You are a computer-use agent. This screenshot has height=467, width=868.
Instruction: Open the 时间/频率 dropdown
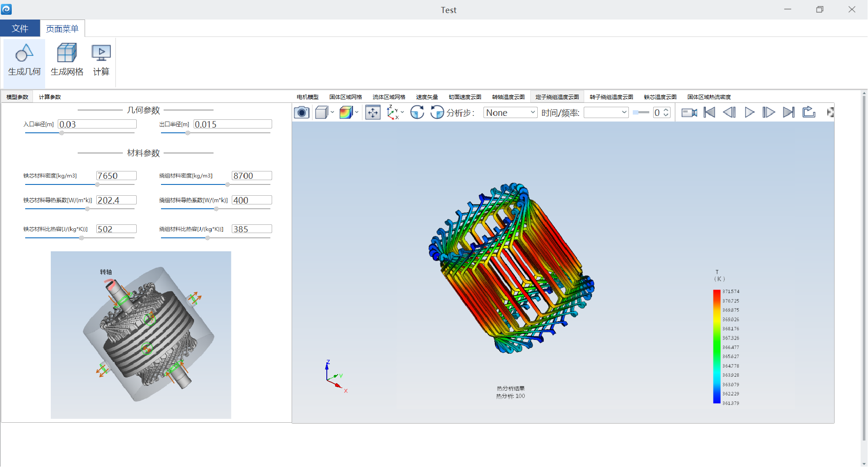click(606, 113)
